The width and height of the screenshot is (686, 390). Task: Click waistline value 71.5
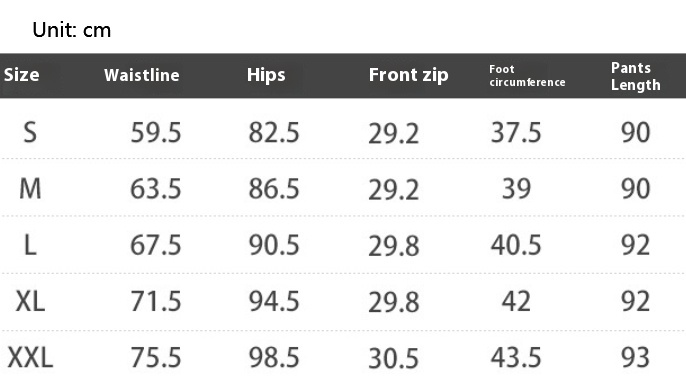(x=156, y=302)
